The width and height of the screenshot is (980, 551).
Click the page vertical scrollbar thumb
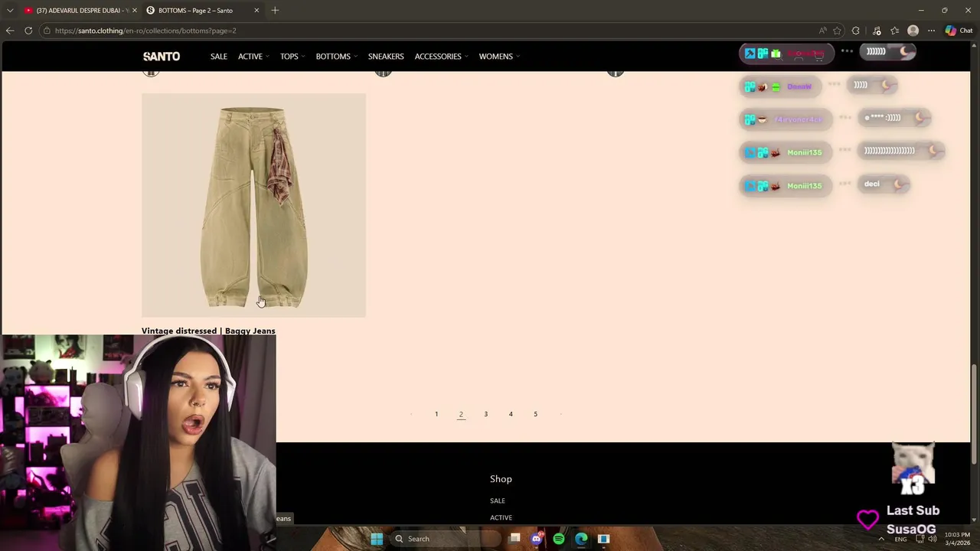click(x=975, y=413)
